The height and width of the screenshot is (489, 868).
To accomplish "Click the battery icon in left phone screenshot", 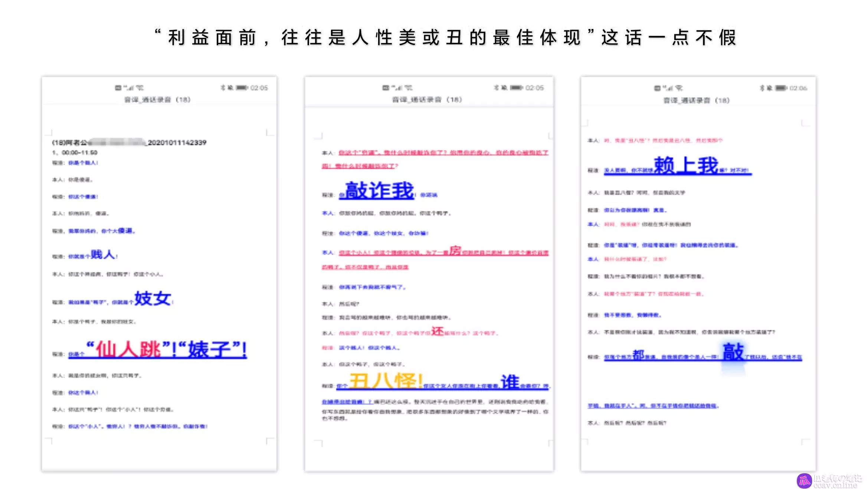I will pos(242,88).
